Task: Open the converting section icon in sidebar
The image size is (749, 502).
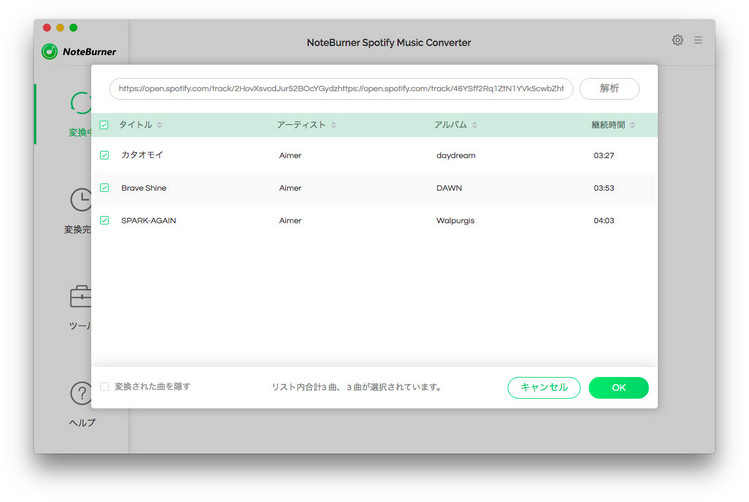Action: coord(81,103)
